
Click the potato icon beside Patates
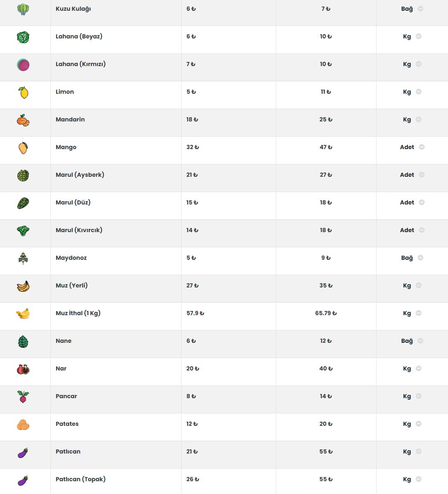tap(23, 425)
